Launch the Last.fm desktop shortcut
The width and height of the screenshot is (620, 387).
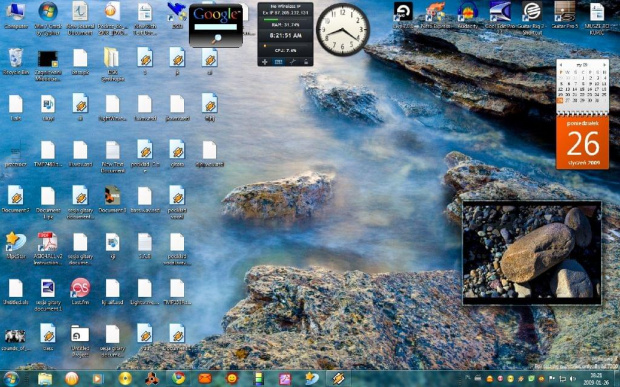(80, 292)
